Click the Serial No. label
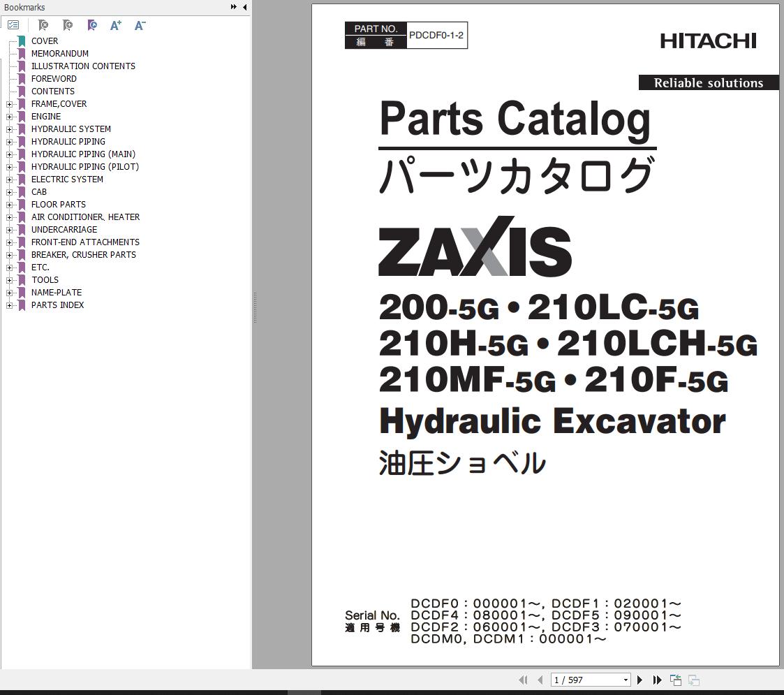 pyautogui.click(x=372, y=615)
